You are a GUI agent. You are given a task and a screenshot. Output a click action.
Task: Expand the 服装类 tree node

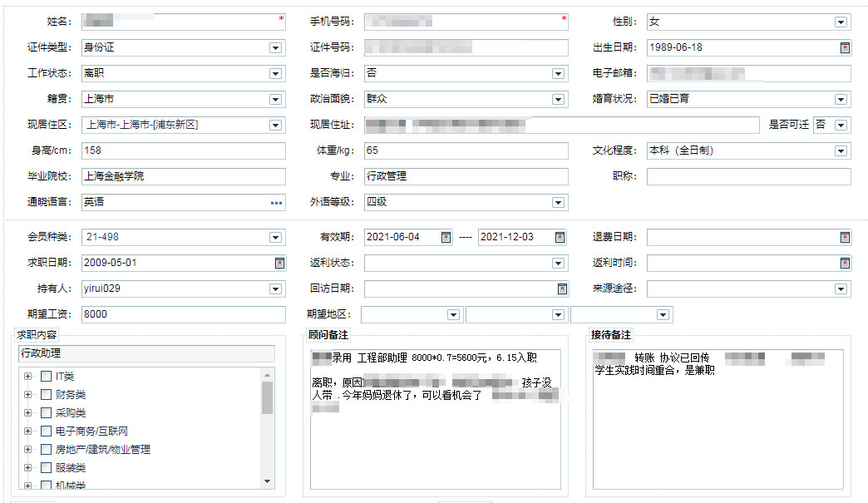point(27,467)
